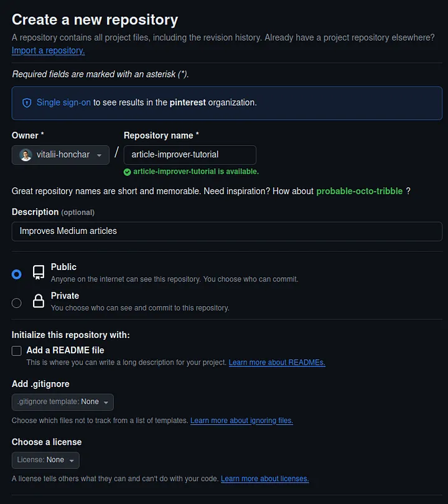Click the padlock icon beside Private option
The image size is (448, 504).
[38, 302]
